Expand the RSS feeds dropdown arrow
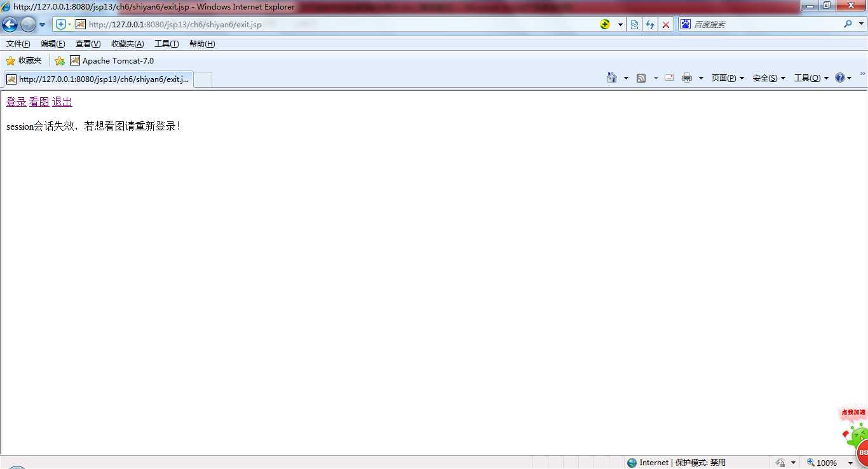 pos(656,78)
